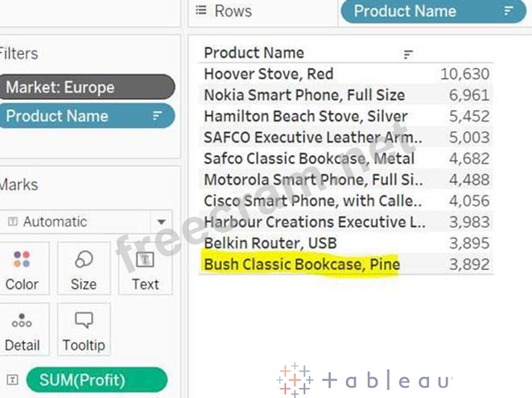Click the Color marks card icon
532x398 pixels.
coord(22,260)
